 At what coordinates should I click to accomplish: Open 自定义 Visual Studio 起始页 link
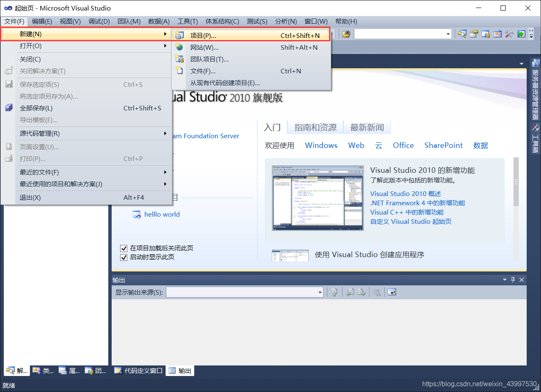click(x=411, y=222)
